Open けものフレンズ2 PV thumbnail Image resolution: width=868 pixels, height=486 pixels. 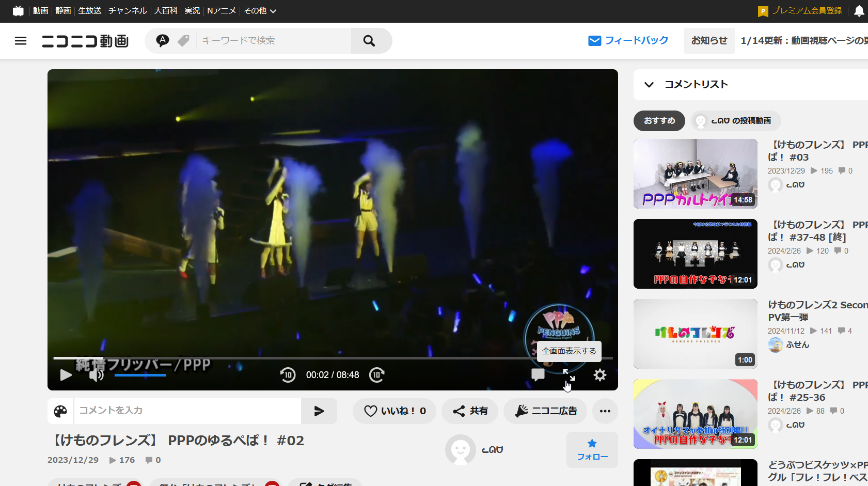696,334
